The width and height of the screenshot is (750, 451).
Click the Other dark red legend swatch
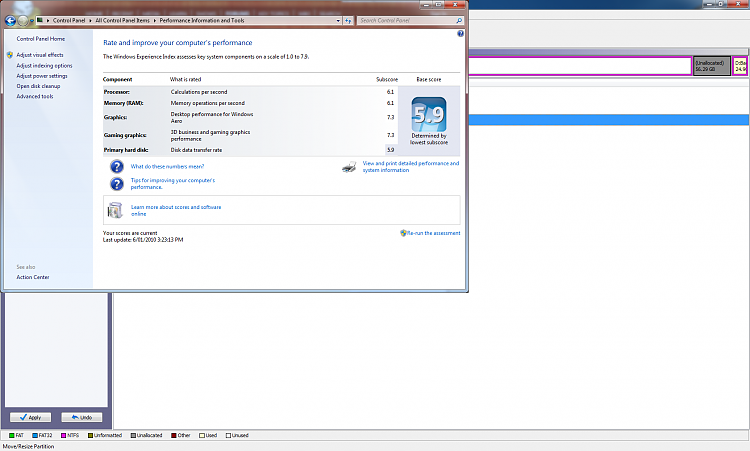(x=174, y=436)
